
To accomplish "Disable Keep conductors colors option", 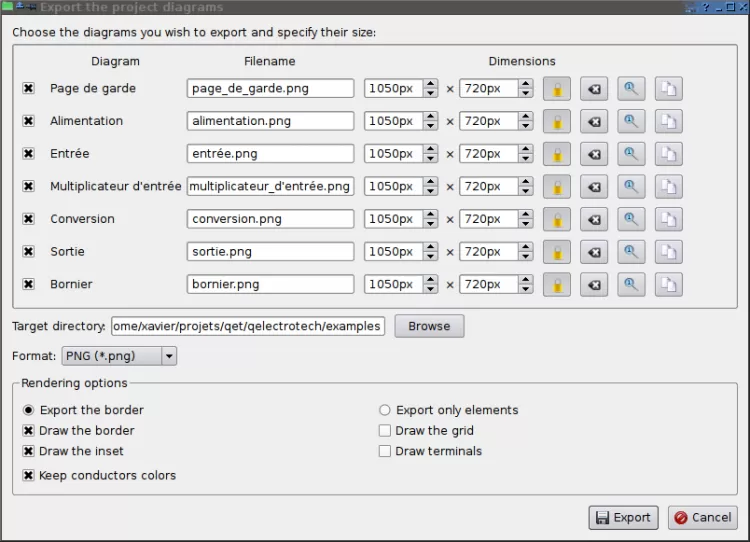I will (28, 476).
